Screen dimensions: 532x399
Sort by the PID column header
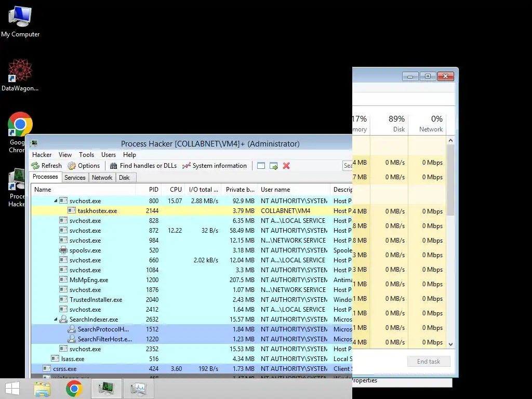pyautogui.click(x=148, y=190)
